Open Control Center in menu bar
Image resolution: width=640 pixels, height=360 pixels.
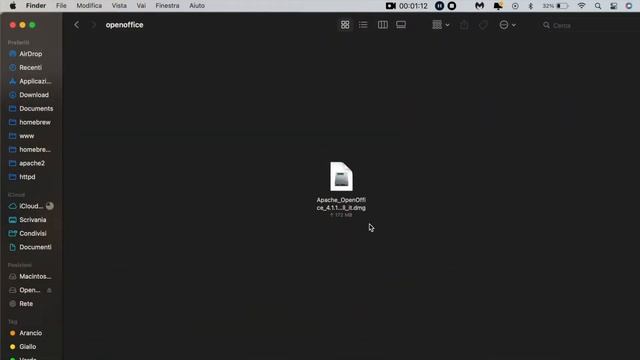tap(613, 6)
